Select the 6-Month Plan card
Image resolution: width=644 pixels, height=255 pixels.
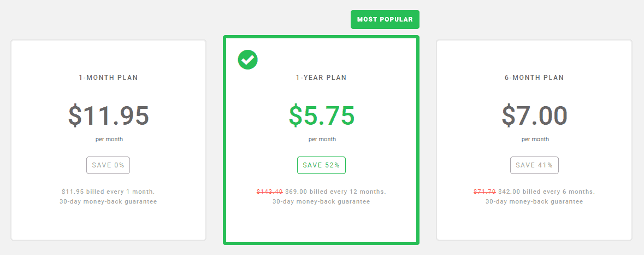coord(534,140)
